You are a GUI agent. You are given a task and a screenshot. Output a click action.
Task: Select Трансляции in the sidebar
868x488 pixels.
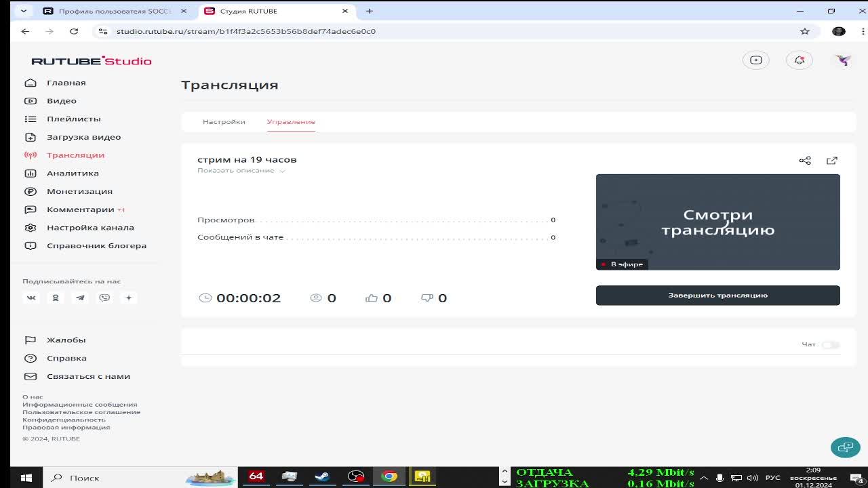coord(75,155)
